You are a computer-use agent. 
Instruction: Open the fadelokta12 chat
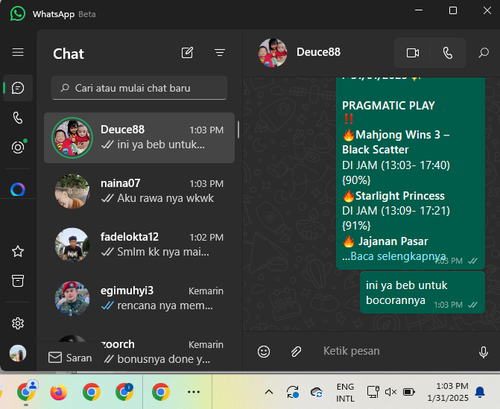tap(139, 245)
